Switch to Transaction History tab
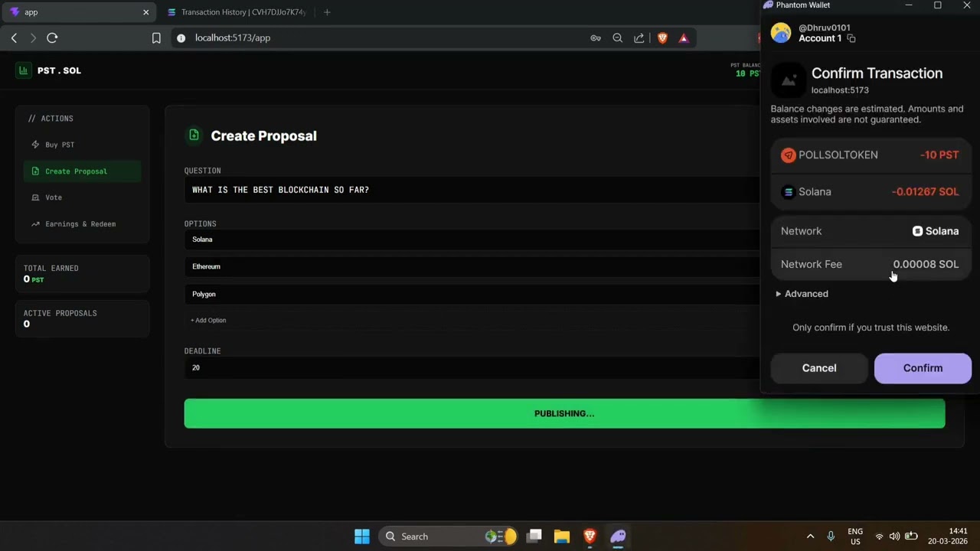The image size is (980, 551). [236, 12]
